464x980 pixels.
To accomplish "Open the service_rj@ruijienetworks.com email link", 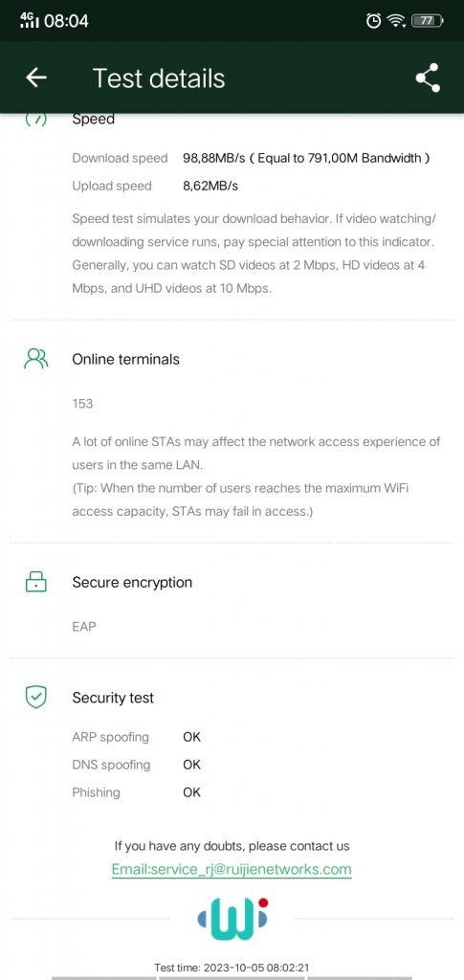I will 232,869.
